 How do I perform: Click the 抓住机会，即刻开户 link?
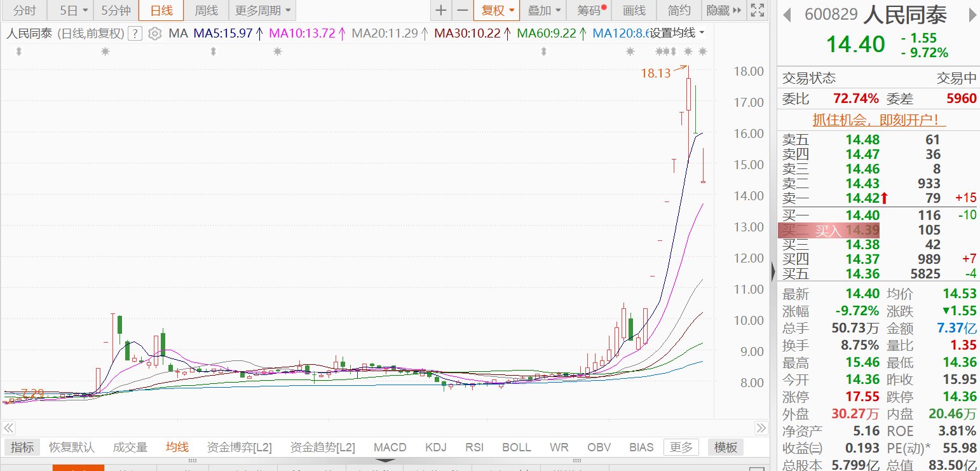coord(878,119)
